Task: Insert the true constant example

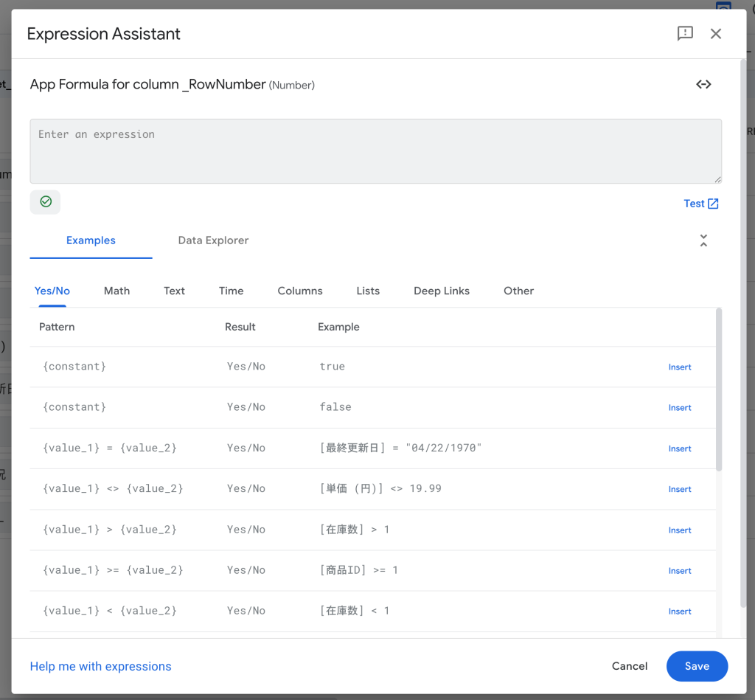Action: click(679, 367)
